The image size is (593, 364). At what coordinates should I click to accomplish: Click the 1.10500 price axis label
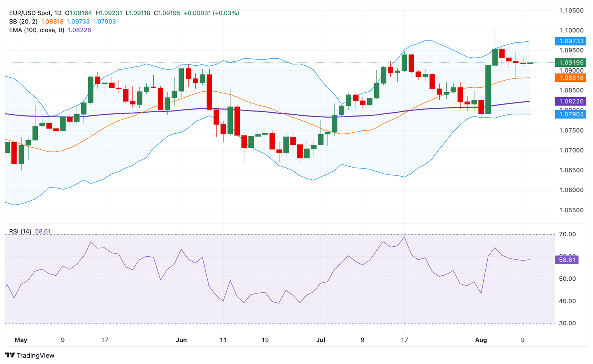[571, 10]
